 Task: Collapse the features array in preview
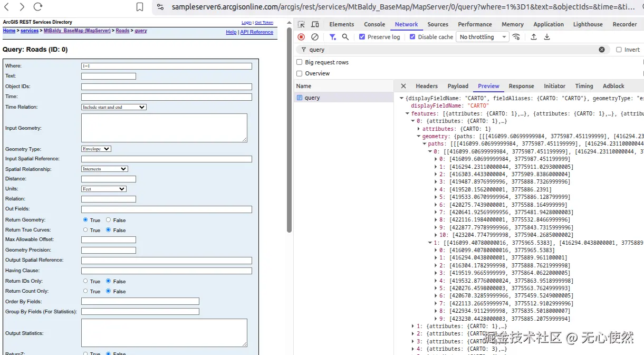(408, 113)
